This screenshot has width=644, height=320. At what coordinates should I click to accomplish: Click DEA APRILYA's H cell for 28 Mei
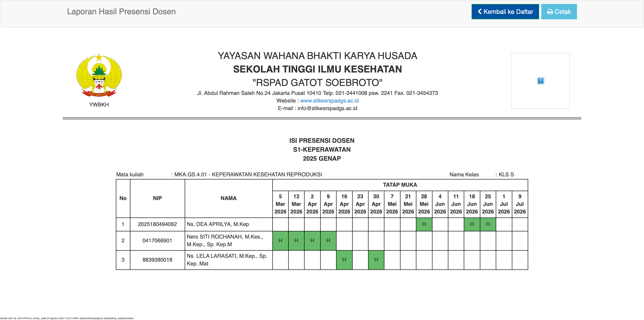click(424, 224)
